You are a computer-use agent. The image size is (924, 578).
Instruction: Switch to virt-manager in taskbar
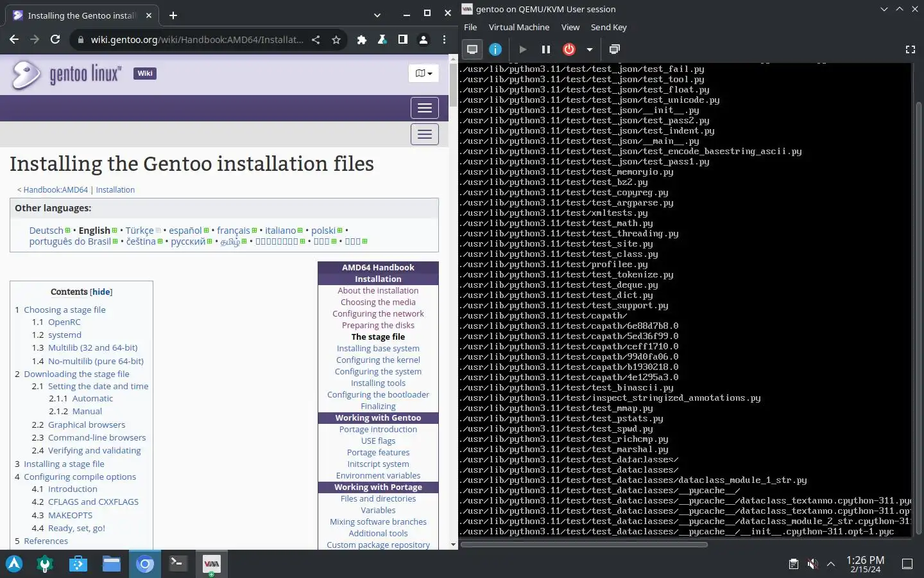(212, 564)
